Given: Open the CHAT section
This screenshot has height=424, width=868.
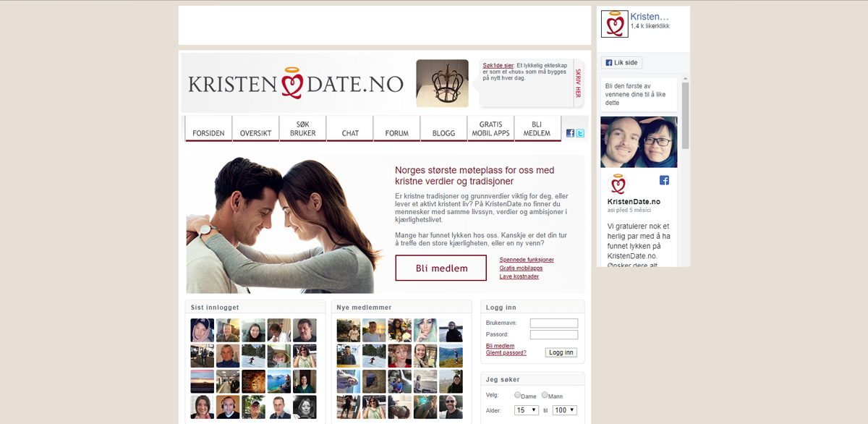Looking at the screenshot, I should point(349,129).
